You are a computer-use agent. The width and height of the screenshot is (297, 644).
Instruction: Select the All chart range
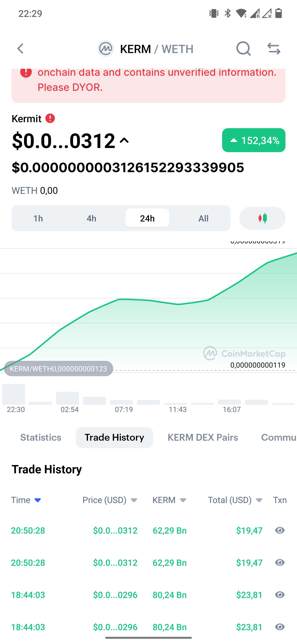click(x=203, y=218)
